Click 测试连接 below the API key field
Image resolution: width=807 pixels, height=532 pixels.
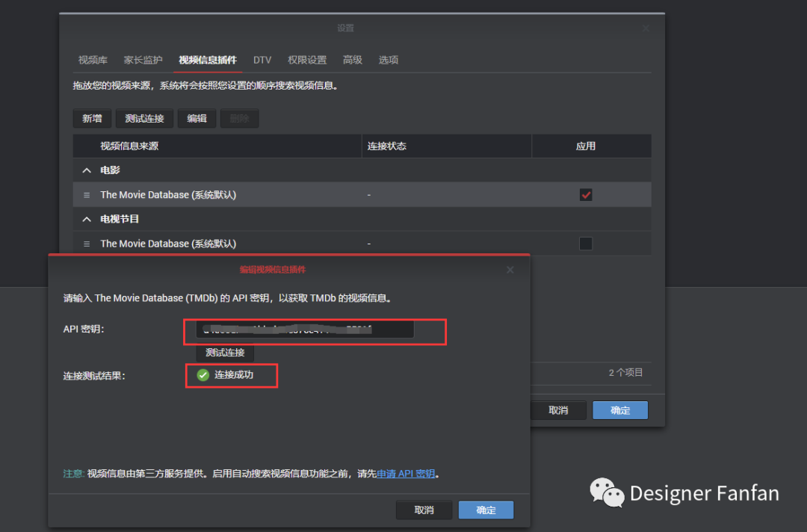pos(225,353)
